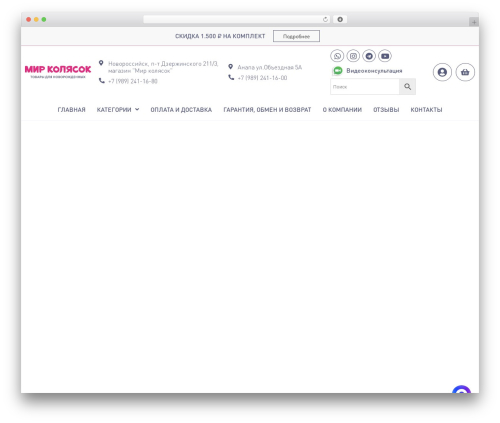The height and width of the screenshot is (423, 500).
Task: Open the WhatsApp social icon
Action: [337, 56]
